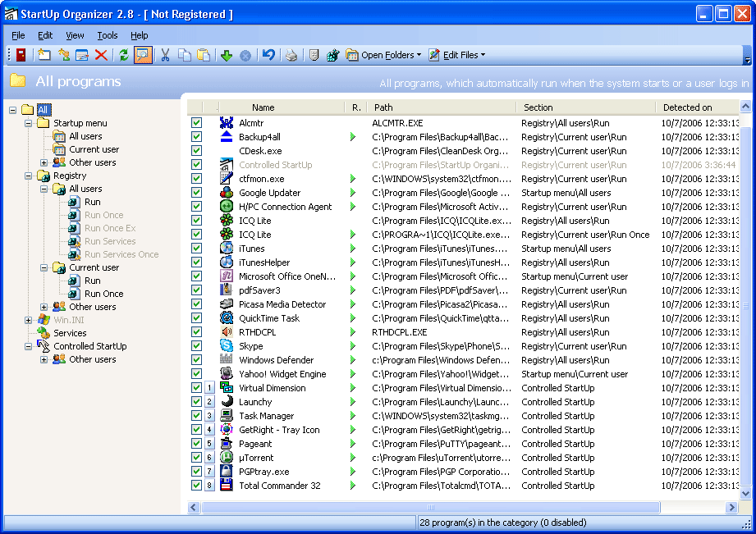Click the green down arrow toolbar icon
Image resolution: width=756 pixels, height=534 pixels.
[x=226, y=56]
